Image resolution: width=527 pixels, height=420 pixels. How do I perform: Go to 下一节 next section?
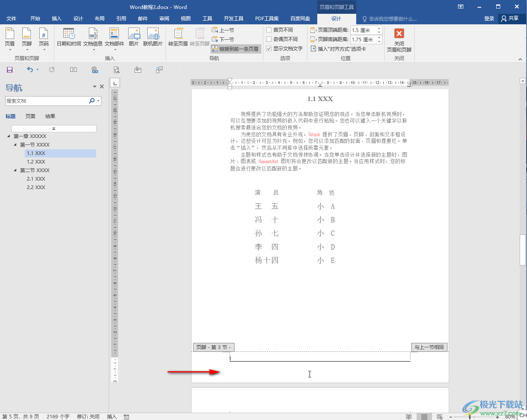(223, 39)
